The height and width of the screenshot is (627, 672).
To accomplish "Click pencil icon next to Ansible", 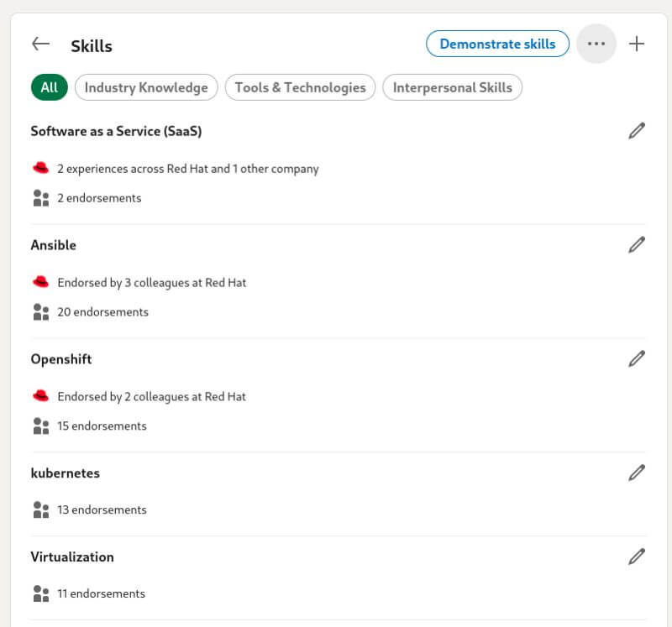I will pyautogui.click(x=637, y=245).
